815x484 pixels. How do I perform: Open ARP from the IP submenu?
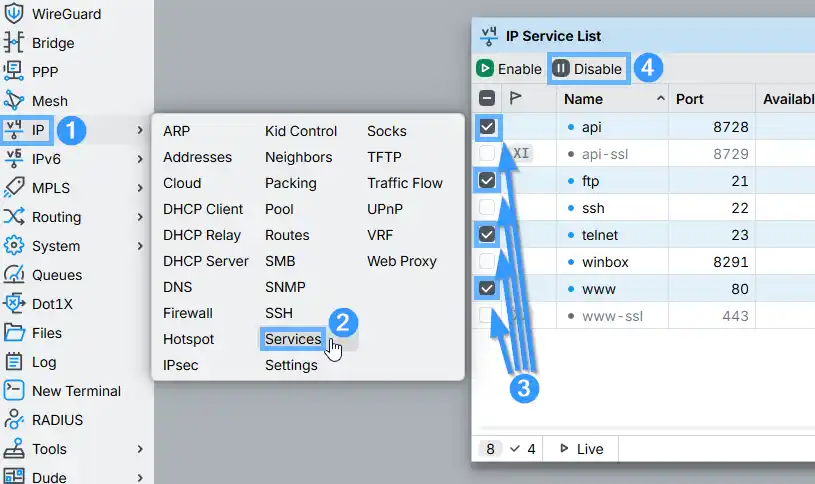click(176, 131)
